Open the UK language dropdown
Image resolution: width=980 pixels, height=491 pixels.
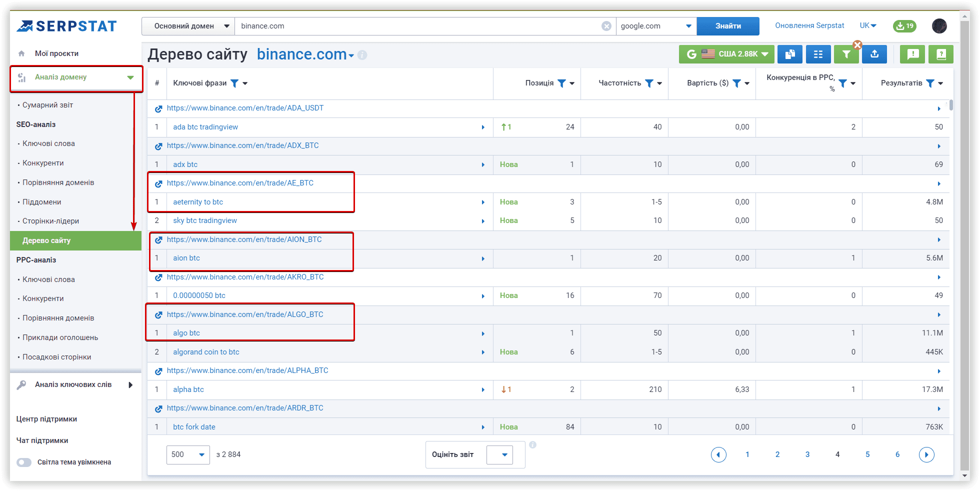click(x=868, y=25)
